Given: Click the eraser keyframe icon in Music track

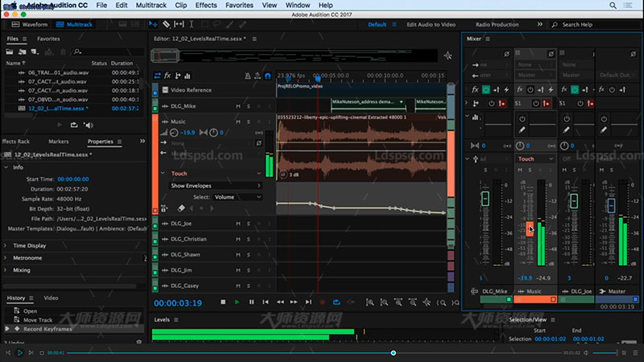Looking at the screenshot, I should point(181,208).
